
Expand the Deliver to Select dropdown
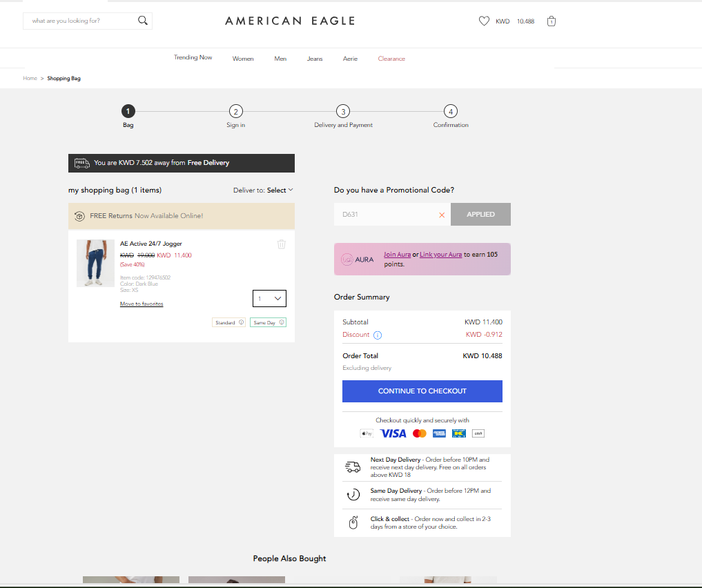coord(280,190)
